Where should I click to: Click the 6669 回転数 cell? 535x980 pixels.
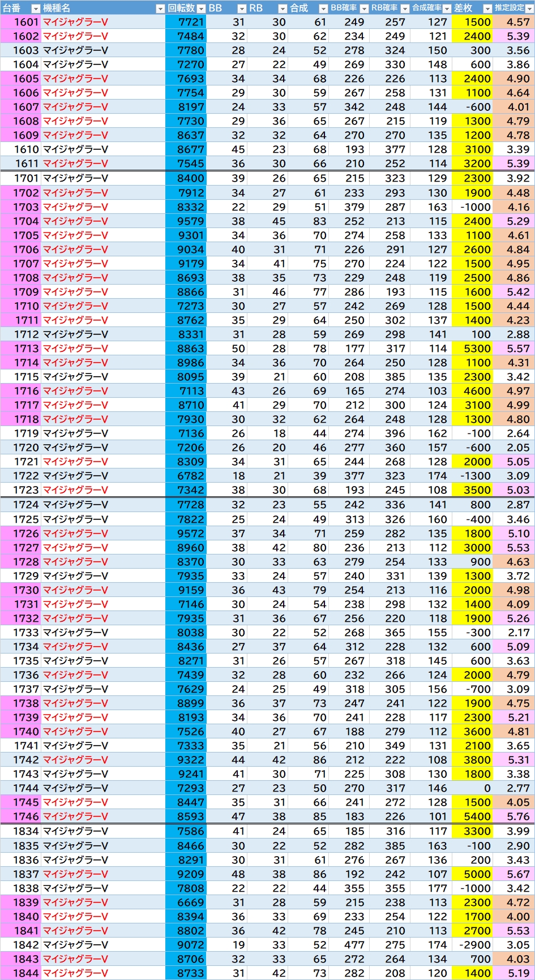(x=186, y=902)
